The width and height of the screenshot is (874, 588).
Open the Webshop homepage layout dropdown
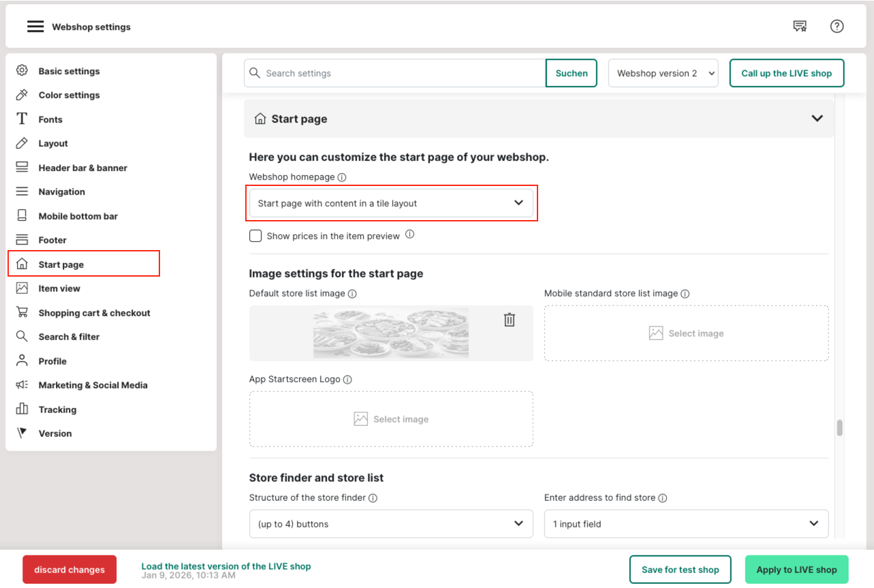pos(391,203)
